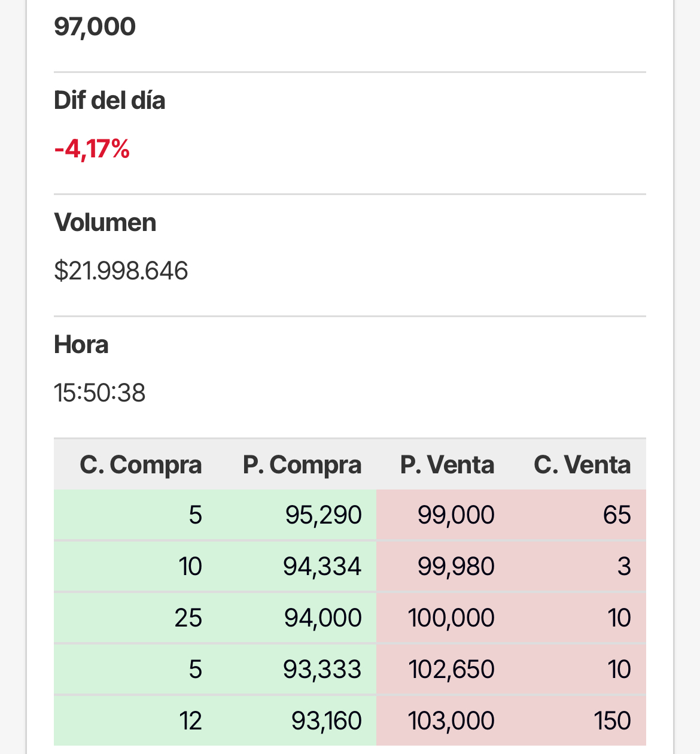Select the buy quantity 25 cell
The width and height of the screenshot is (700, 754).
coord(188,618)
